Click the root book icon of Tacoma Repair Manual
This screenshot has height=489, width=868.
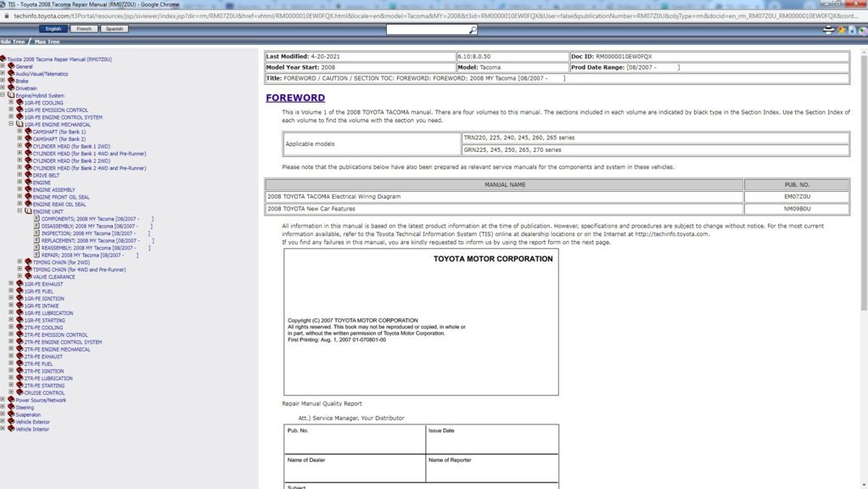tap(3, 58)
